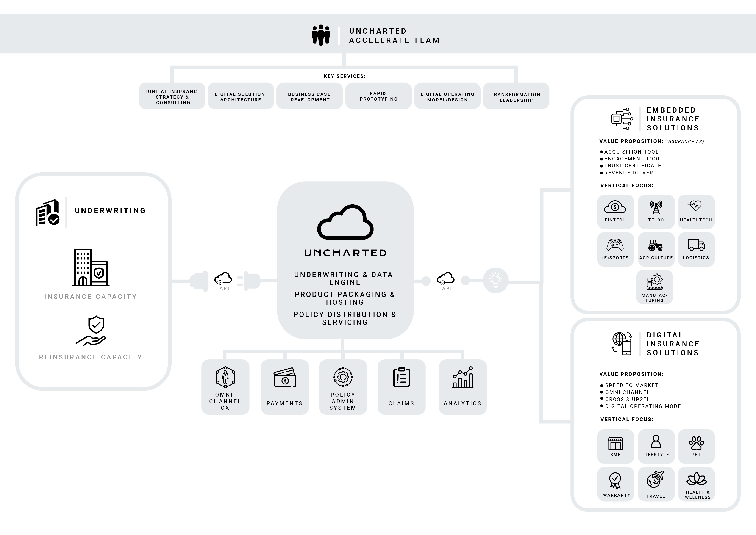Click the Product Packaging & Hosting text

[x=345, y=298]
